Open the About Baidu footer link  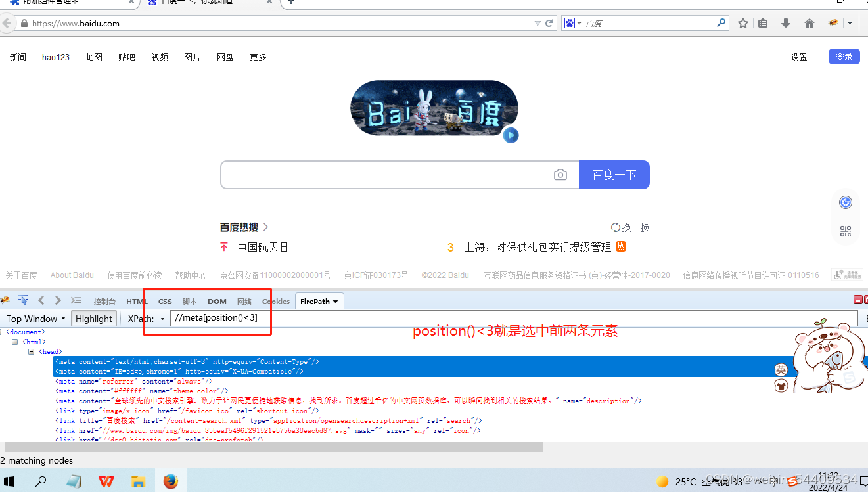click(x=72, y=275)
